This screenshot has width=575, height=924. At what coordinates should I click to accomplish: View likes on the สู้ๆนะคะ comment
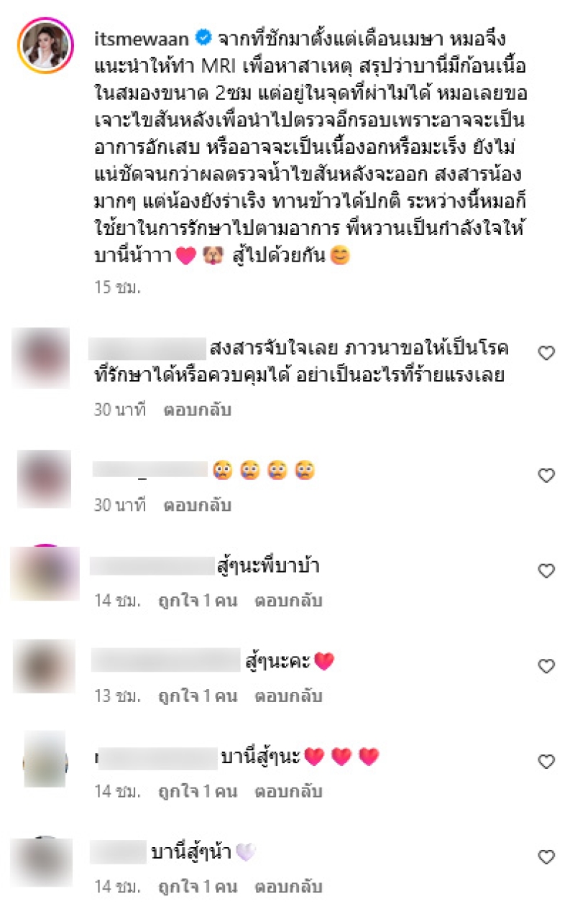[198, 696]
